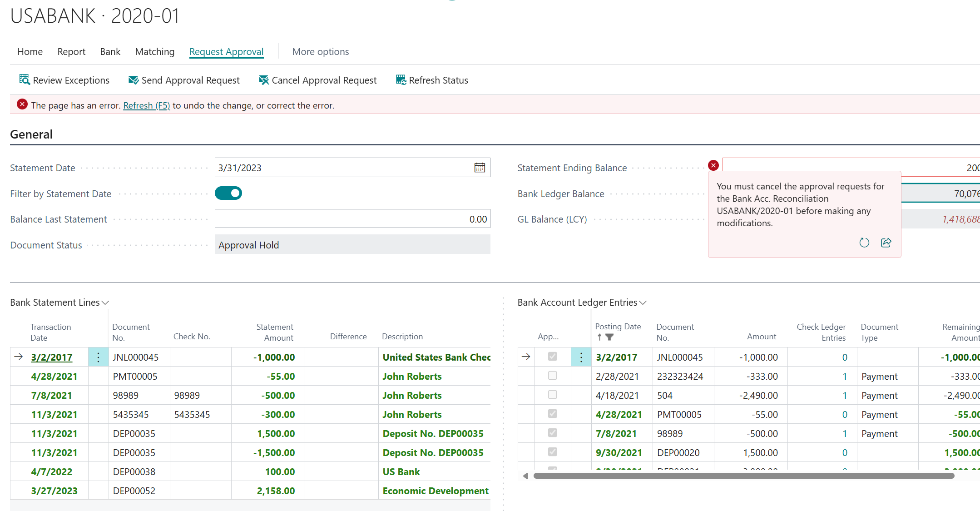
Task: Click the Refresh Status icon
Action: click(401, 80)
